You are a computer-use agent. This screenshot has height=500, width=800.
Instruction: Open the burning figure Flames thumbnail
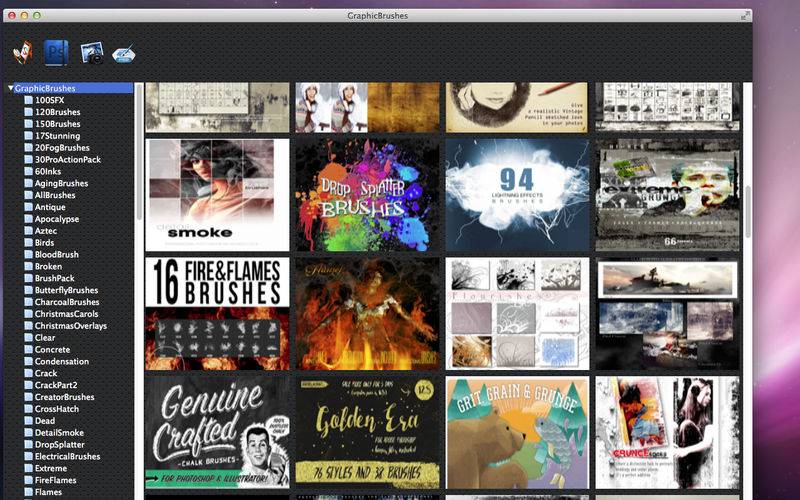point(367,313)
